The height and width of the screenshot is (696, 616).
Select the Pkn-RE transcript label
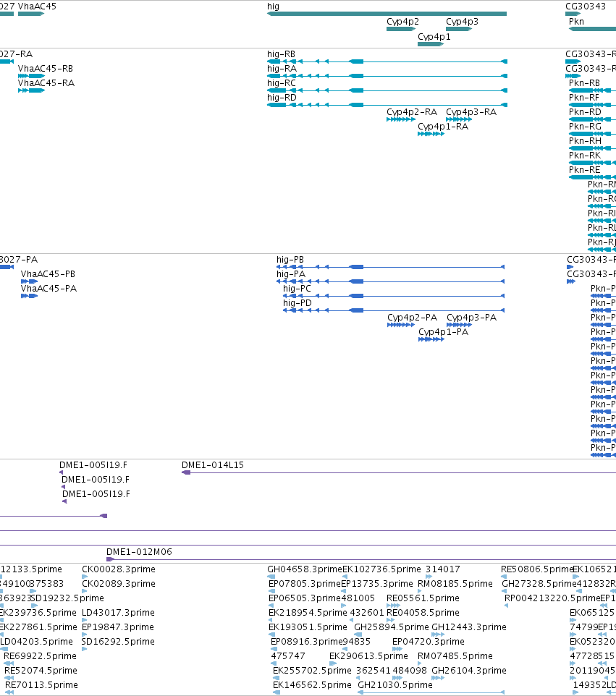click(584, 170)
